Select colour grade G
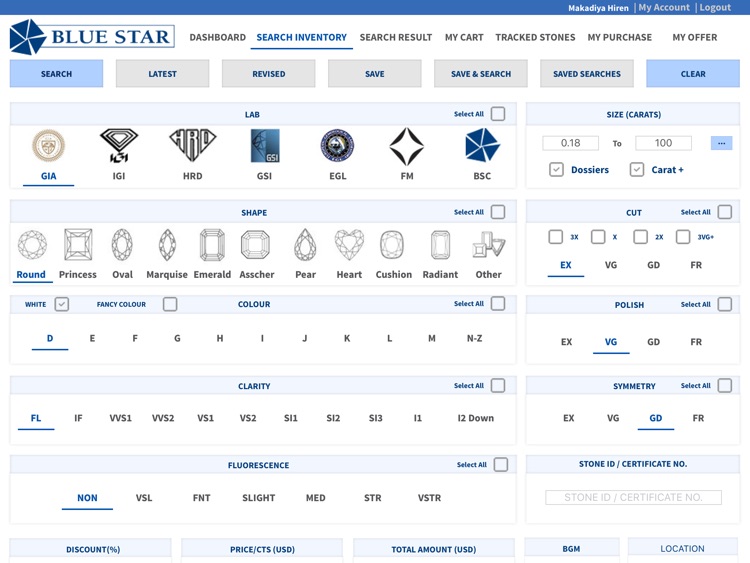Viewport: 750px width, 563px height. 177,338
